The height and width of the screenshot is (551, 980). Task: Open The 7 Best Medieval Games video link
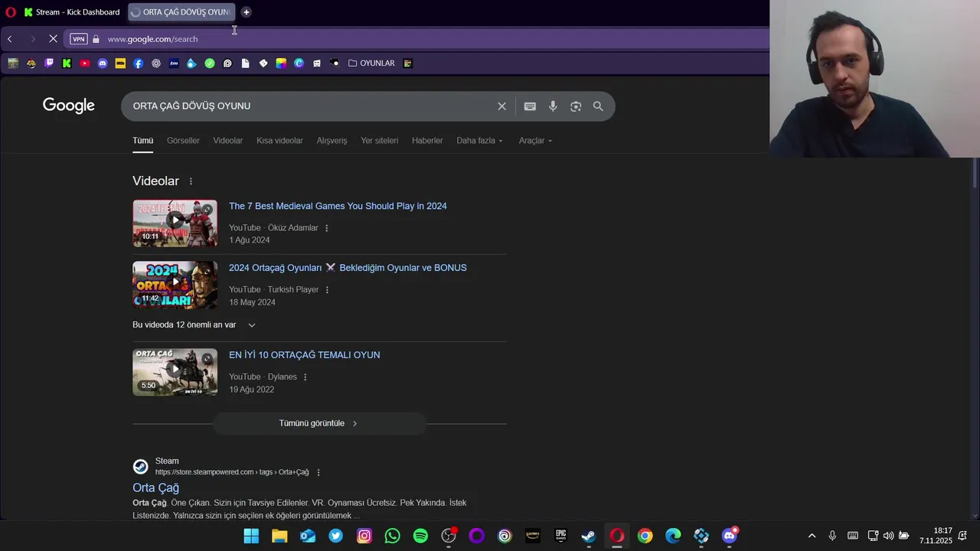[338, 206]
